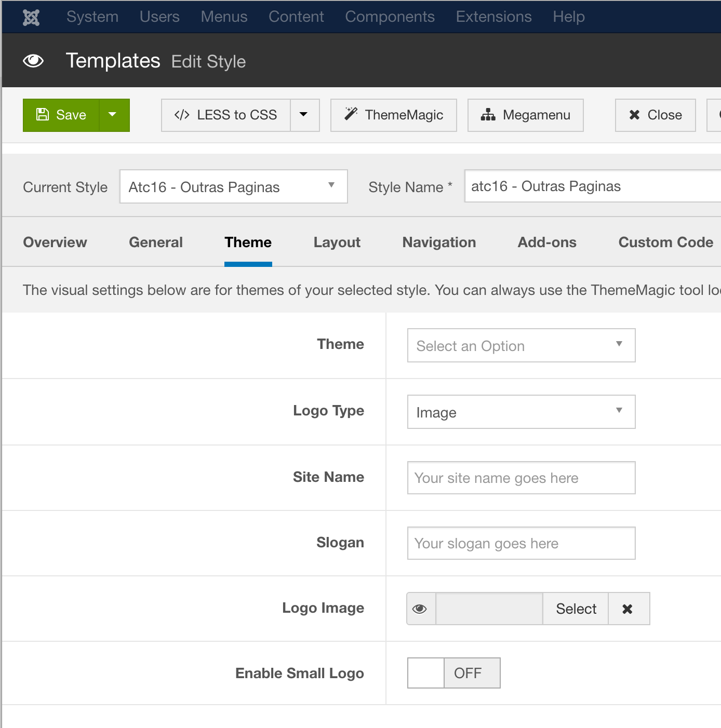
Task: Toggle Enable Small Logo switch
Action: (453, 673)
